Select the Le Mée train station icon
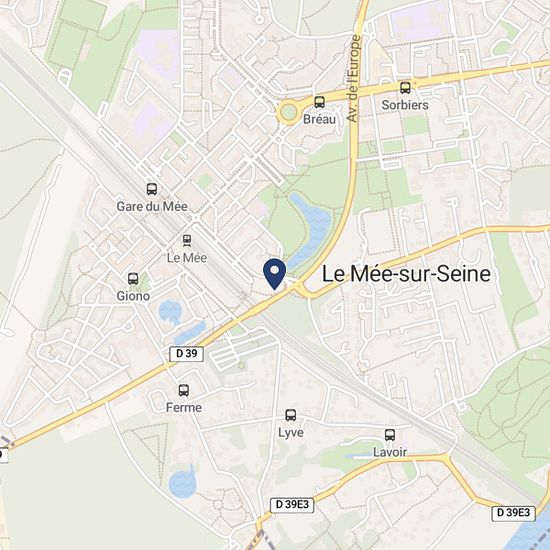Screen dimensions: 550x550 coord(187,241)
